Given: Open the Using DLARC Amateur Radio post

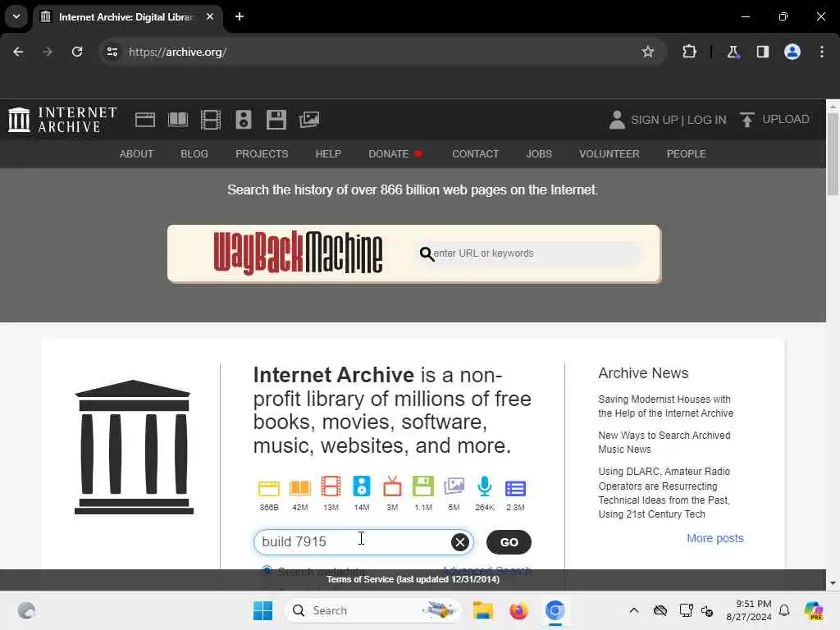Looking at the screenshot, I should click(664, 493).
